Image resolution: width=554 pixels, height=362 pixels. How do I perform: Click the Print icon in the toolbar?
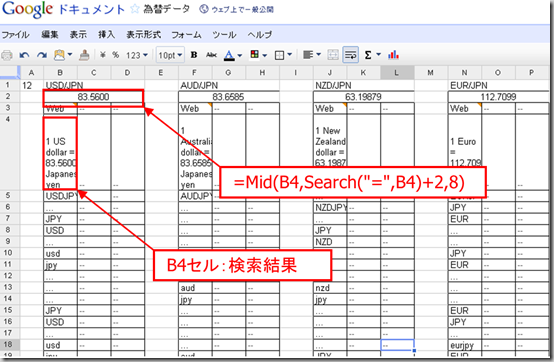(x=7, y=55)
